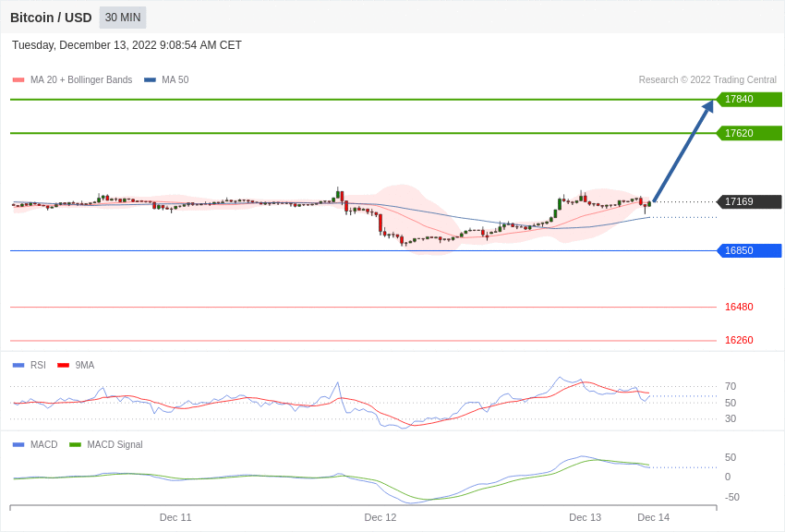This screenshot has height=532, width=785.
Task: Click the 16850 pivot price tag
Action: click(x=750, y=250)
